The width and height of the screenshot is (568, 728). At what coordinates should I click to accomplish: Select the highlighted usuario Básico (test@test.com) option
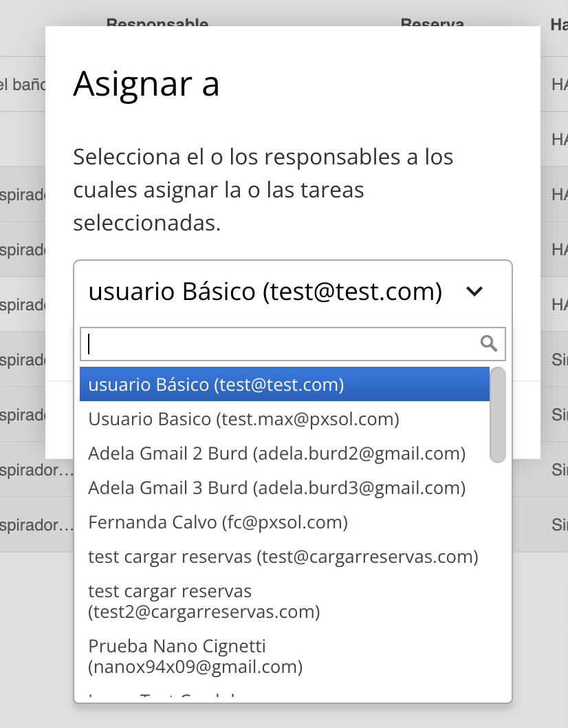tap(216, 385)
